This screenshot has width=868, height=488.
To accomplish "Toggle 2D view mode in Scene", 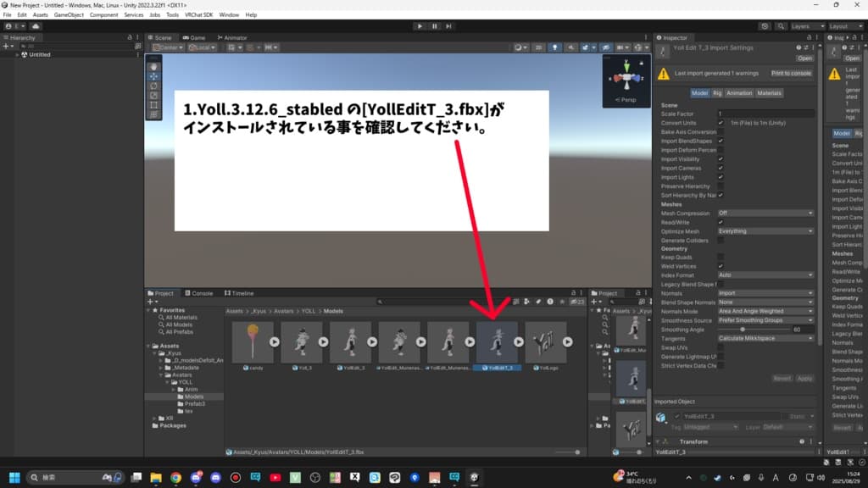I will click(x=538, y=47).
